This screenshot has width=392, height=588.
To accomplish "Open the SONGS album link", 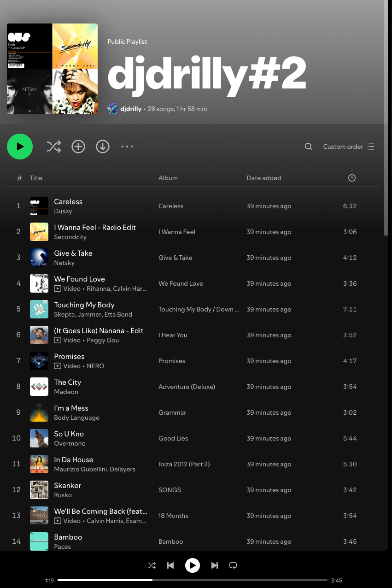I will coord(170,490).
